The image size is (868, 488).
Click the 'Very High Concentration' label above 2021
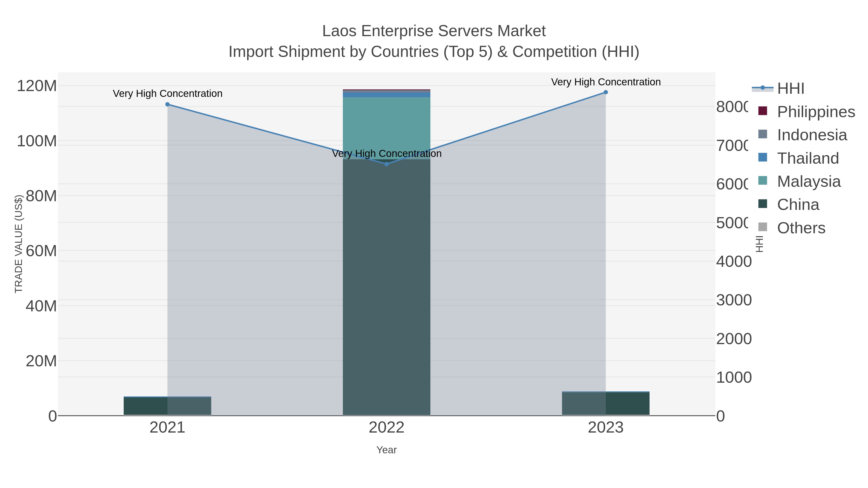pos(168,94)
